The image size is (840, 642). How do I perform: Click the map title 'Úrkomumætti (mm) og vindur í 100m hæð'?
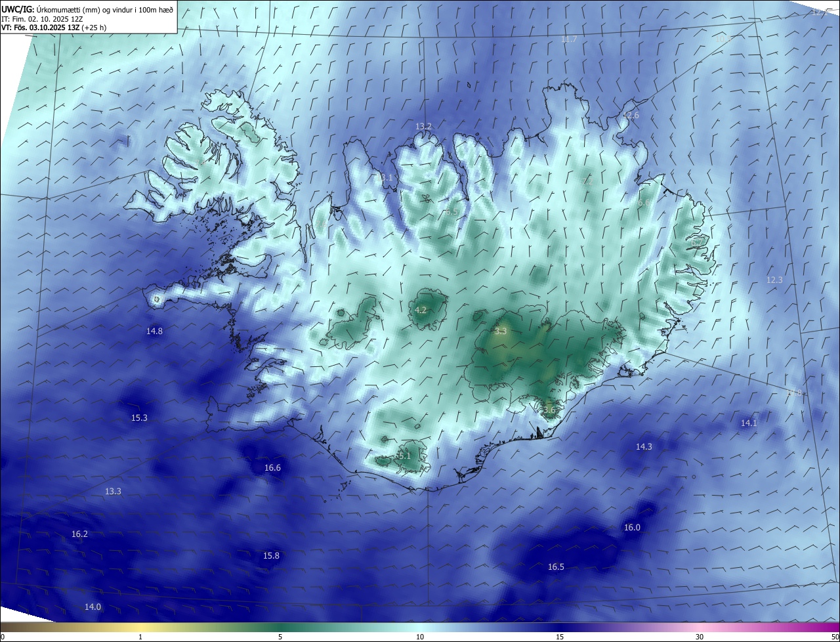(104, 9)
